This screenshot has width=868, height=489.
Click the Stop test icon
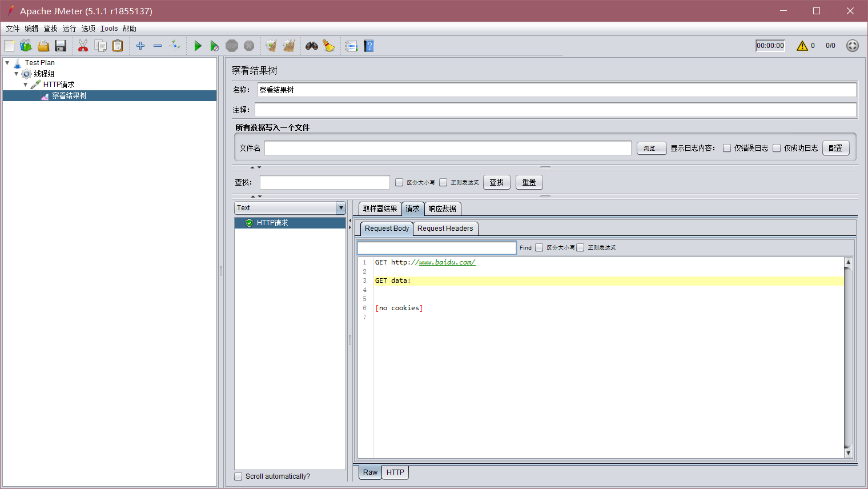tap(232, 46)
